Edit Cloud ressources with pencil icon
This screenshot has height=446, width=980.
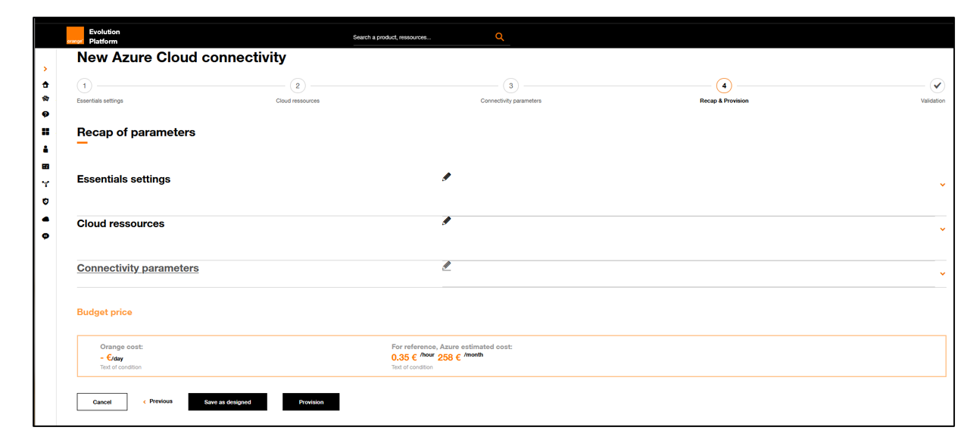point(447,221)
